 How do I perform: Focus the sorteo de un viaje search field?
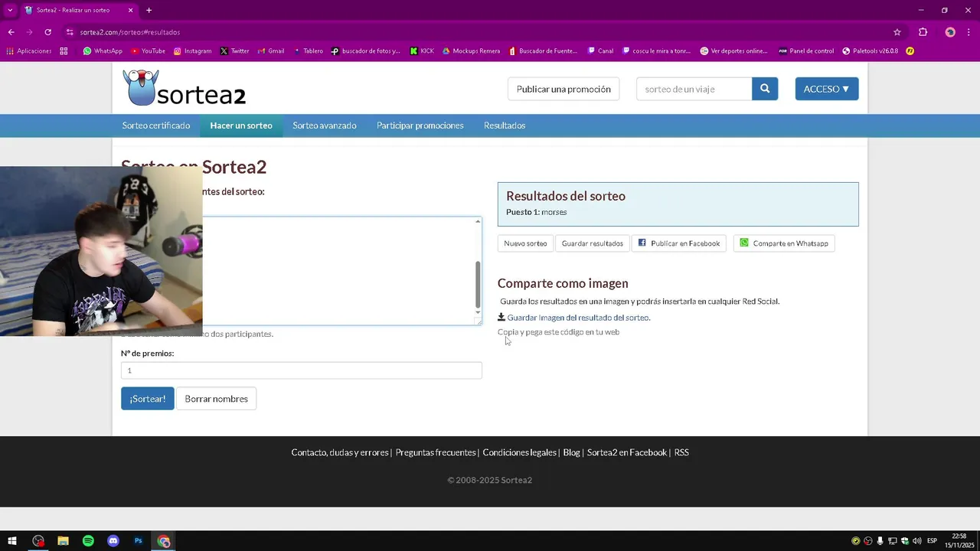pos(694,89)
